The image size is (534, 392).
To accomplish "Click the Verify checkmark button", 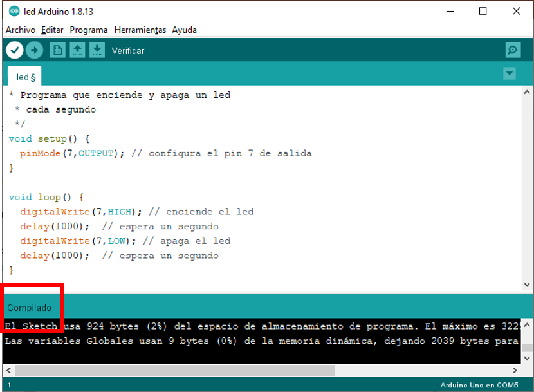I will [x=14, y=50].
